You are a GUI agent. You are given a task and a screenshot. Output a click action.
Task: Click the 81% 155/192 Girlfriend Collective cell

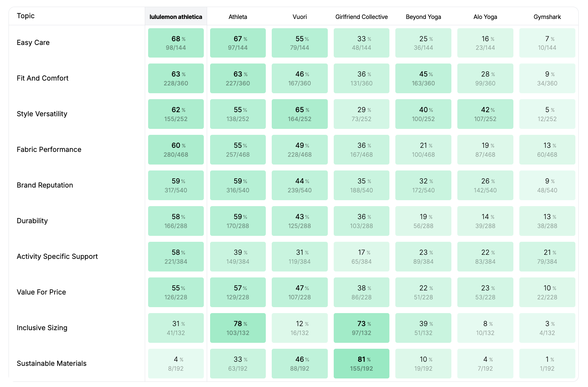[362, 364]
